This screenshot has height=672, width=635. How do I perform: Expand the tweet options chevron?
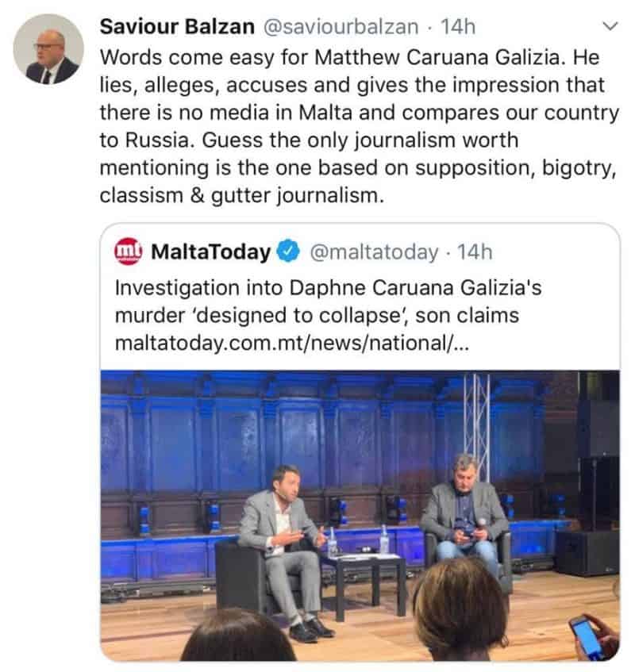click(610, 27)
